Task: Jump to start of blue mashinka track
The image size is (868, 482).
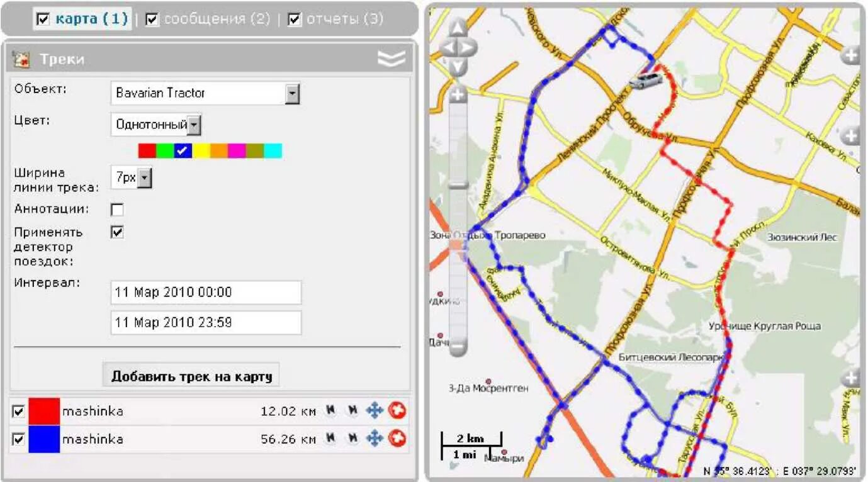Action: (x=330, y=438)
